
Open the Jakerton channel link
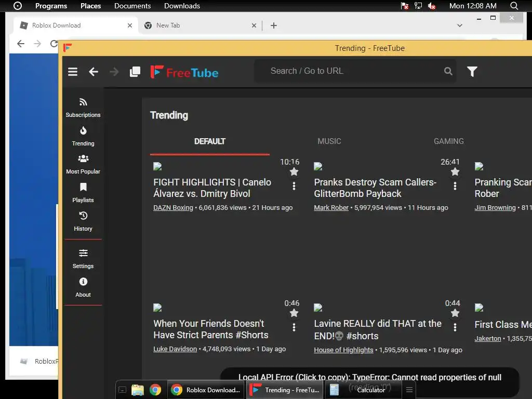click(487, 338)
